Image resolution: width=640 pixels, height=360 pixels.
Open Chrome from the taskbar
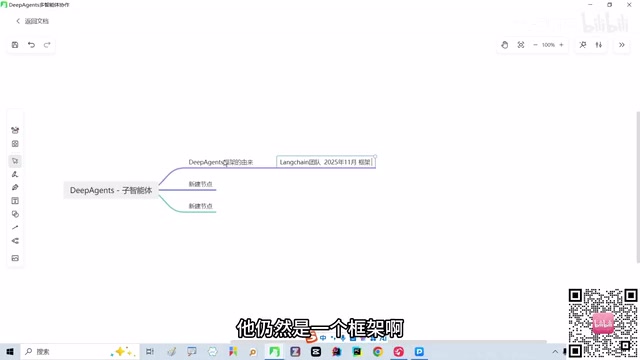[x=378, y=351]
